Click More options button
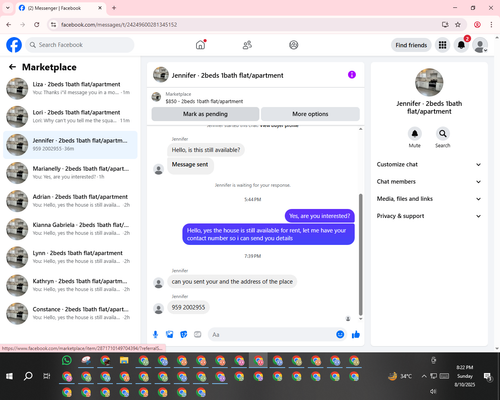500x400 pixels. tap(310, 114)
